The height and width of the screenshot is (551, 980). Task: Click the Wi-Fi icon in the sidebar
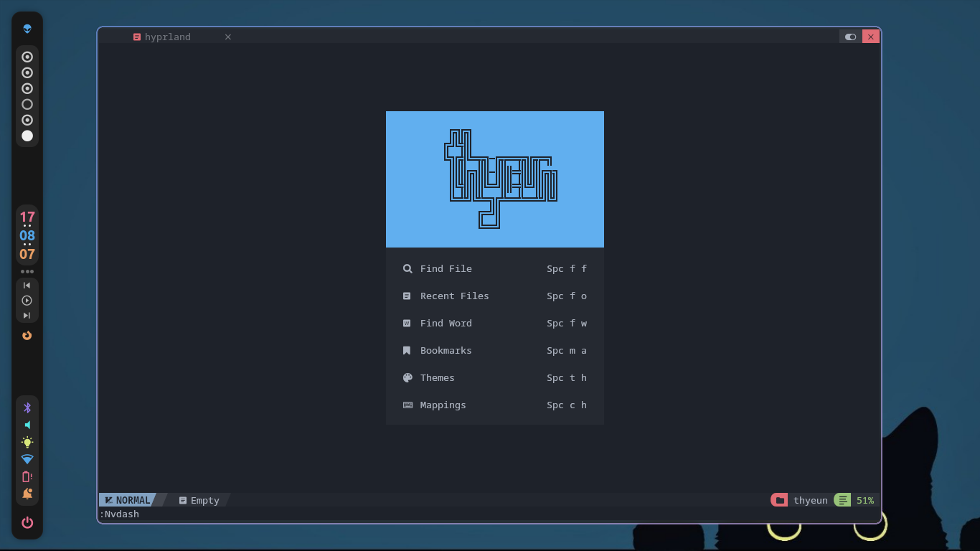click(27, 459)
